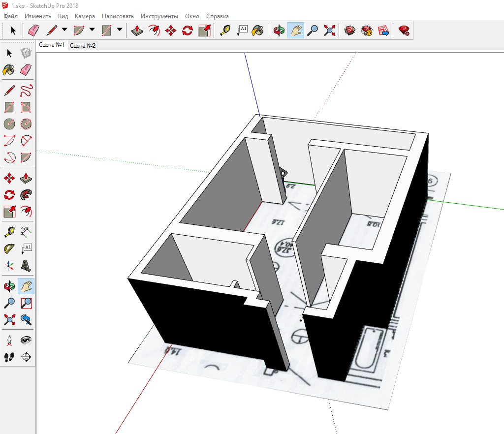Click the Zoom Window tool
The height and width of the screenshot is (434, 504).
26,303
